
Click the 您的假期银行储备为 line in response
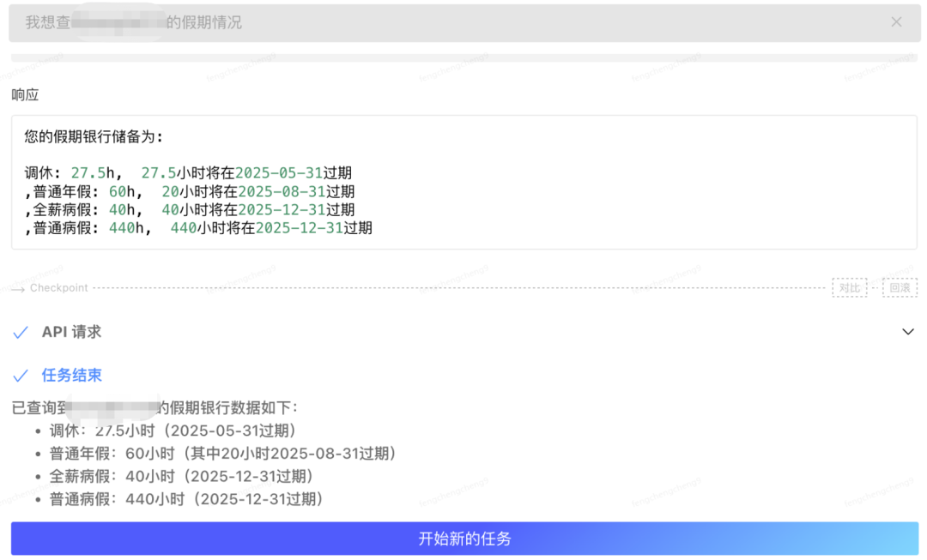[94, 136]
